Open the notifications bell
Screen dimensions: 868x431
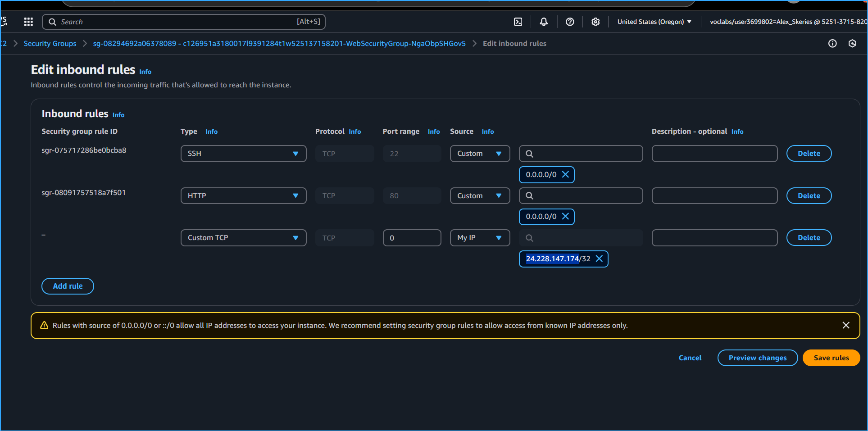pos(544,22)
